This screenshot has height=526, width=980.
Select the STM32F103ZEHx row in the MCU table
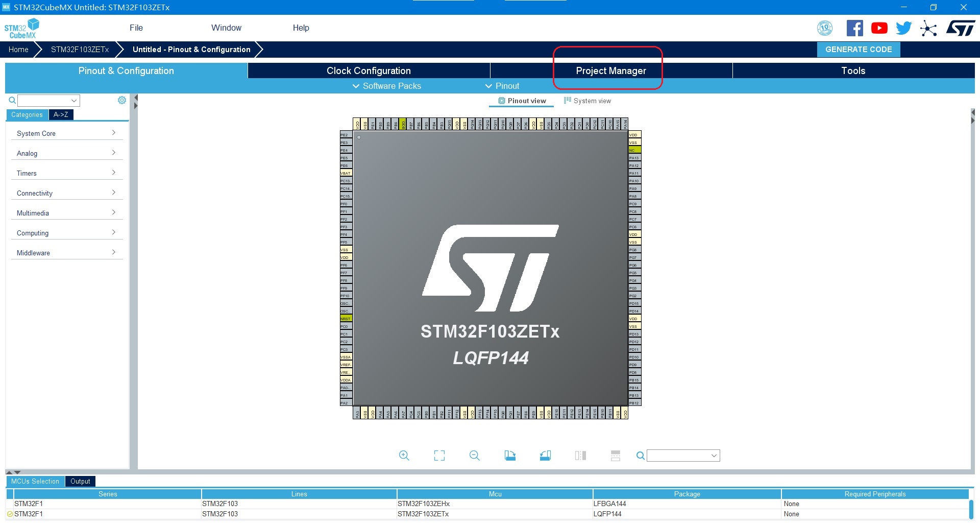[487, 504]
